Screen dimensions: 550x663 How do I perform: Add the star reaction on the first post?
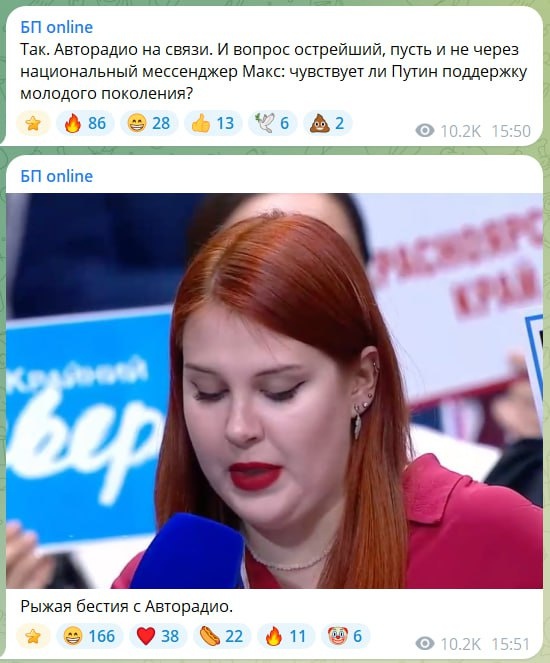(33, 123)
